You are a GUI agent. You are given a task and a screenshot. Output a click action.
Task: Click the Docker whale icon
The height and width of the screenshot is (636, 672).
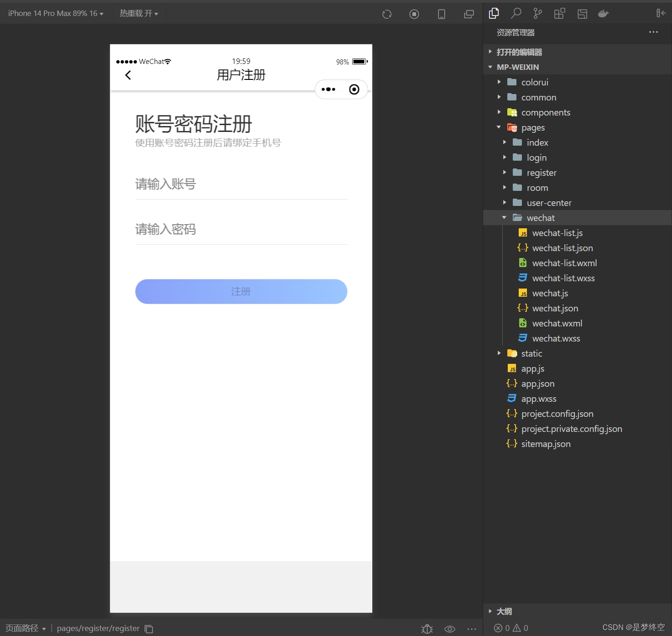tap(604, 13)
